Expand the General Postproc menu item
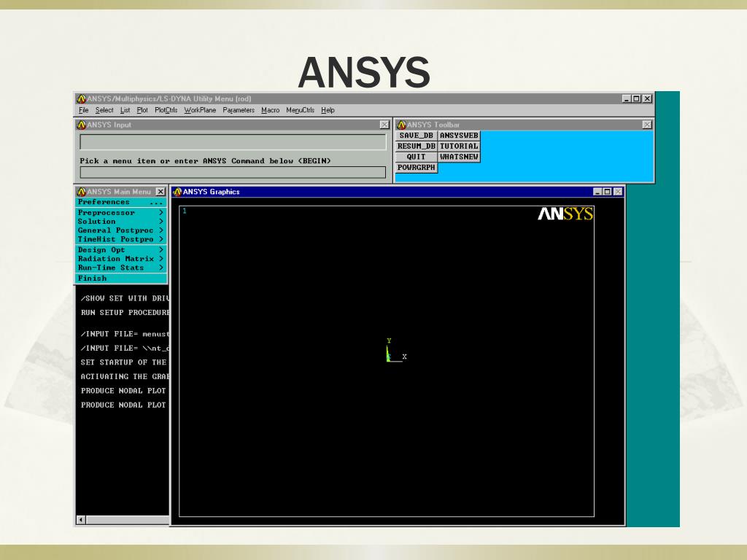Image resolution: width=747 pixels, height=560 pixels. click(x=121, y=230)
